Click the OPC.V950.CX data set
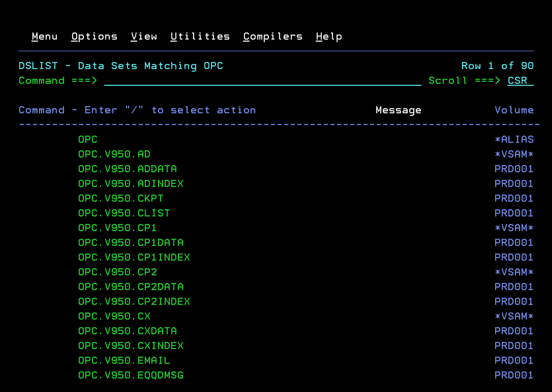The image size is (552, 392). coord(114,317)
